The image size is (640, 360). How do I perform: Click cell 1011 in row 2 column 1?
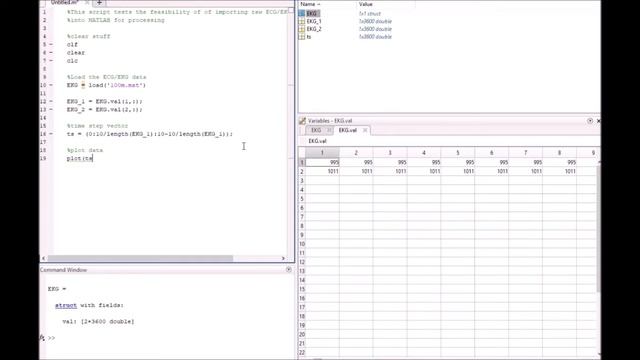[x=322, y=171]
